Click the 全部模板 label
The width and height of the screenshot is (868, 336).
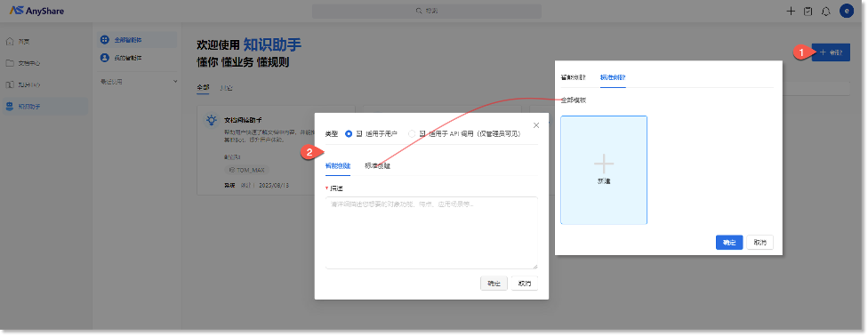coord(574,100)
